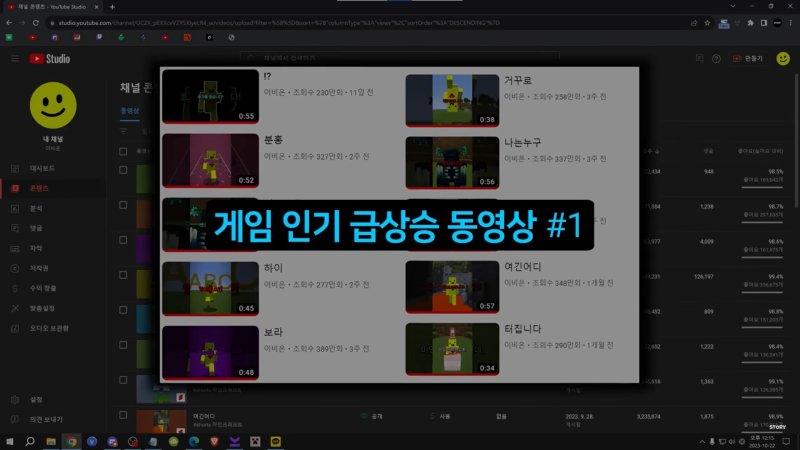The width and height of the screenshot is (800, 450).
Task: Open the 대시보드 dashboard sidebar icon
Action: tap(14, 167)
